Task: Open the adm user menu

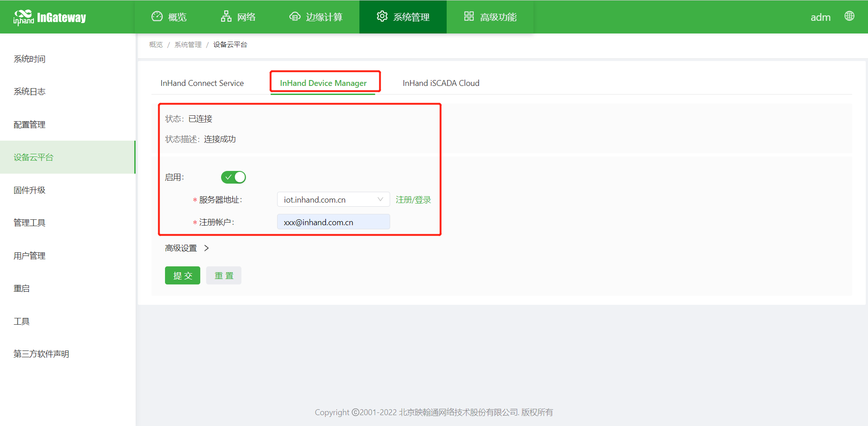Action: coord(821,17)
